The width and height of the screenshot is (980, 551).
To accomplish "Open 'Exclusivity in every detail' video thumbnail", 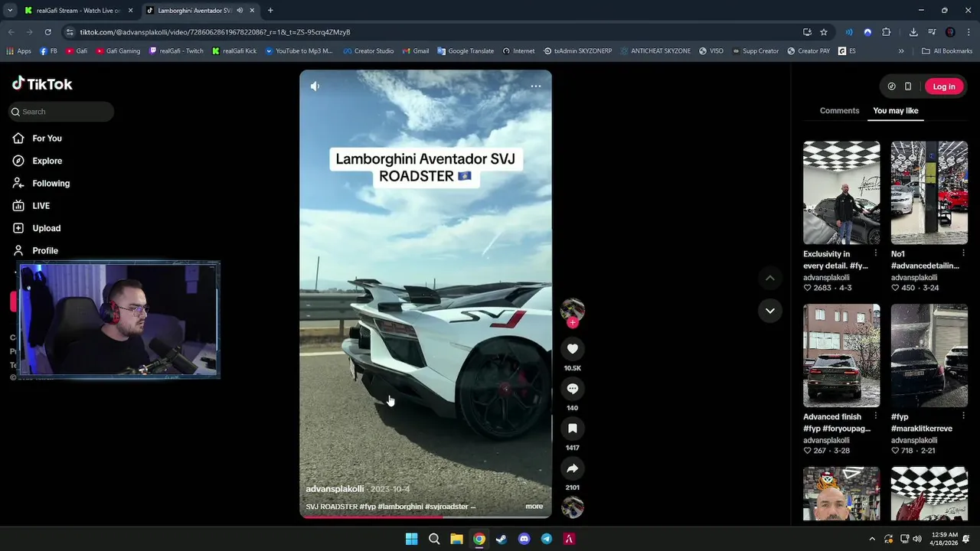I will click(841, 193).
